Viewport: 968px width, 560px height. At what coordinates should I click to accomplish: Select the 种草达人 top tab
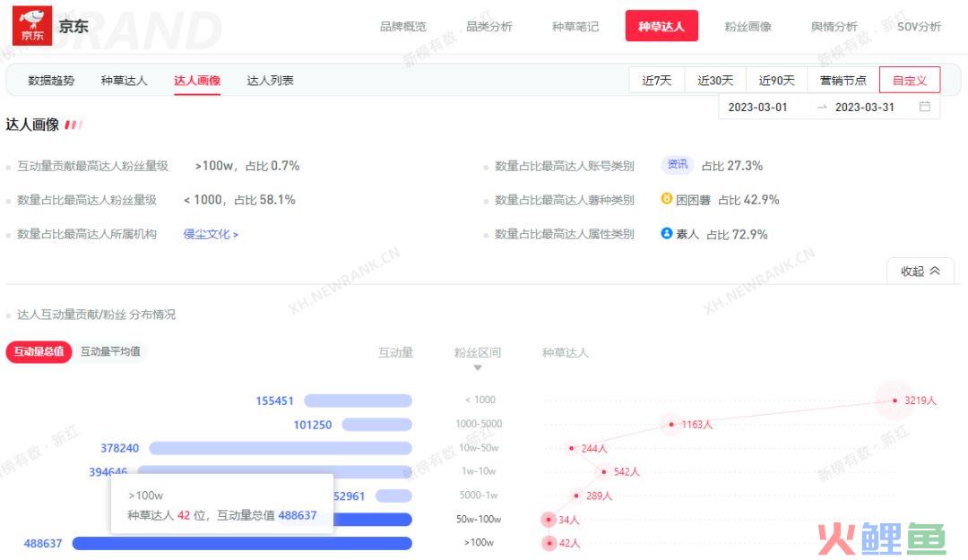click(x=661, y=26)
